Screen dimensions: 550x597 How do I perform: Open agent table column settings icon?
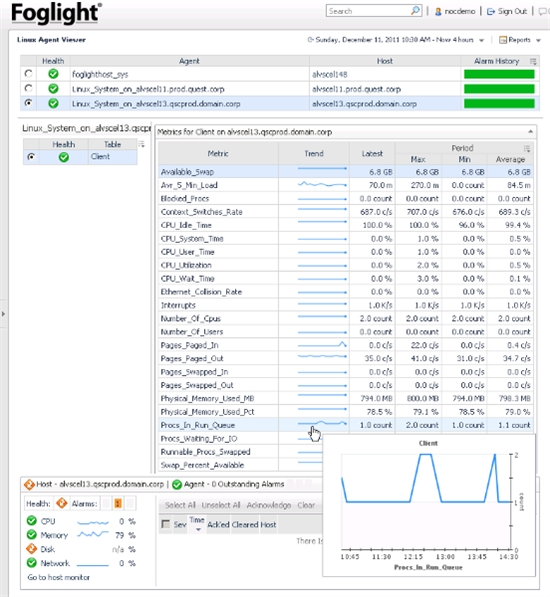pos(533,61)
